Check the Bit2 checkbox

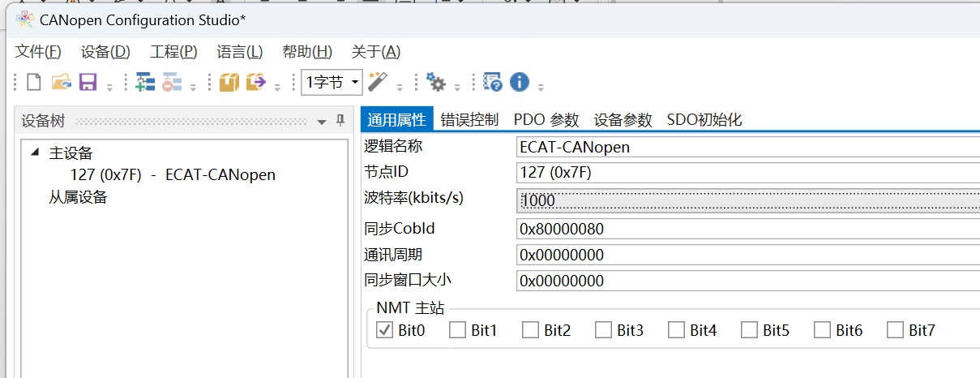(x=531, y=330)
